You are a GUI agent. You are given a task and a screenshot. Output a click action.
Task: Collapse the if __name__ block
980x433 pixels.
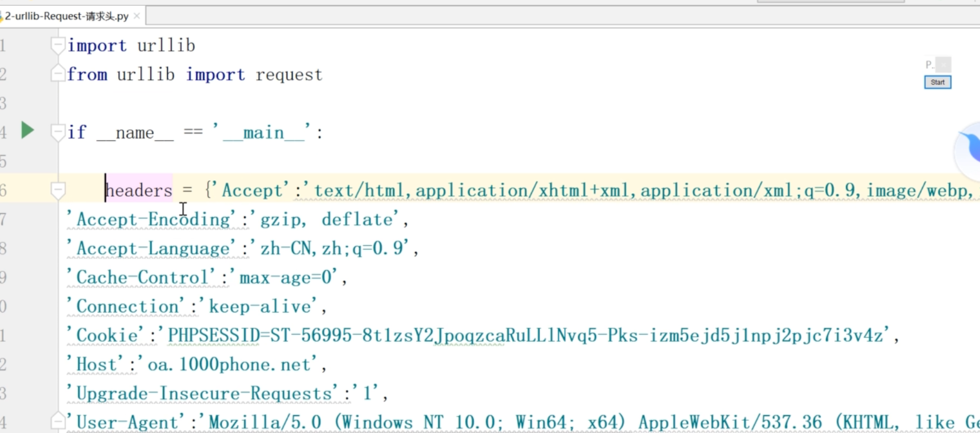58,132
